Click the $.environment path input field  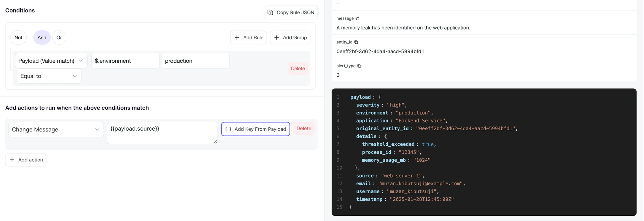coord(125,61)
